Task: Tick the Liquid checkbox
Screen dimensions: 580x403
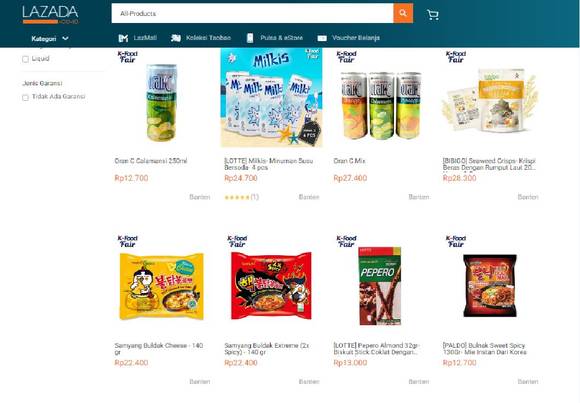Action: (25, 59)
